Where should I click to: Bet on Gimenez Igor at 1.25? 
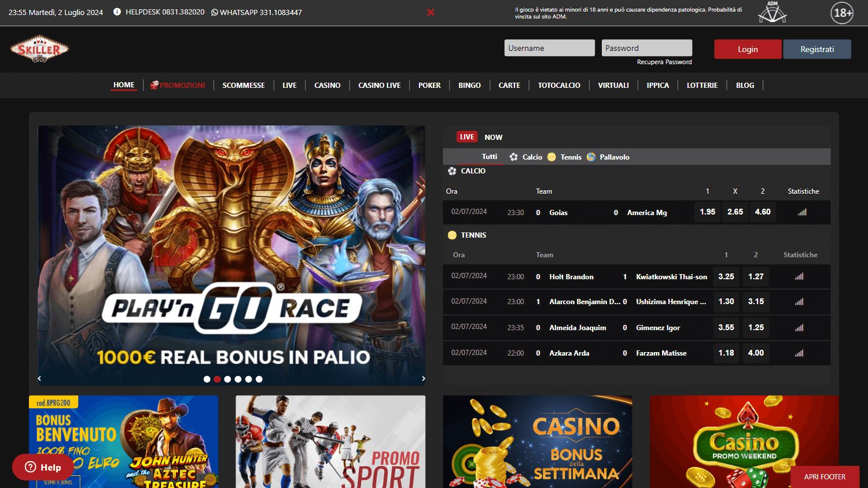(x=756, y=327)
